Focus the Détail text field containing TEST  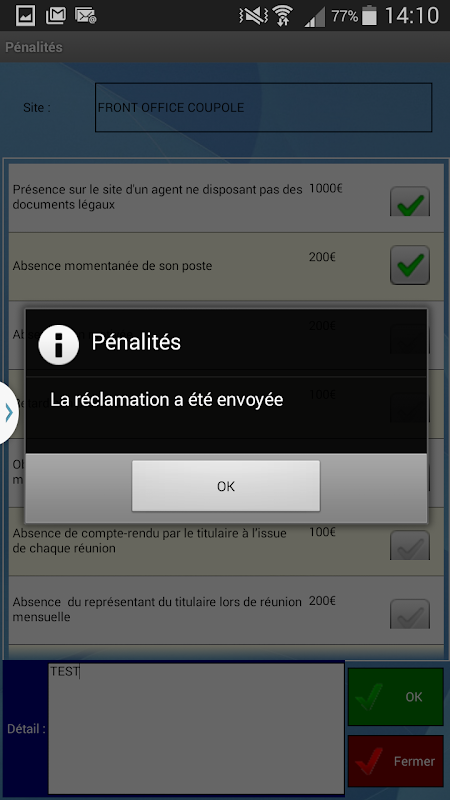point(196,728)
